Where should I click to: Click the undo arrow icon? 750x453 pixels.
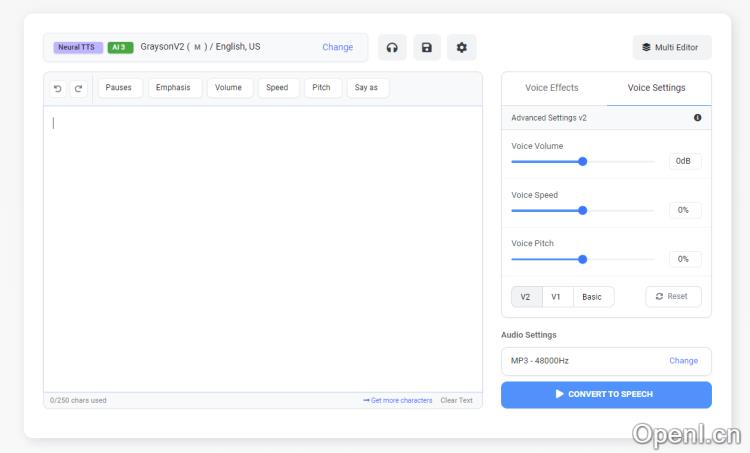click(x=58, y=88)
